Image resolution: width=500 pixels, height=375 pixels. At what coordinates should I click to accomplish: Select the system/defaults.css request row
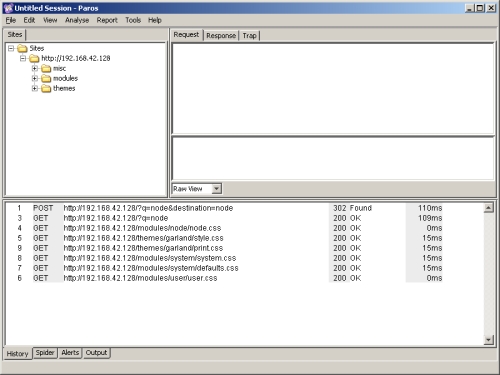[x=225, y=268]
